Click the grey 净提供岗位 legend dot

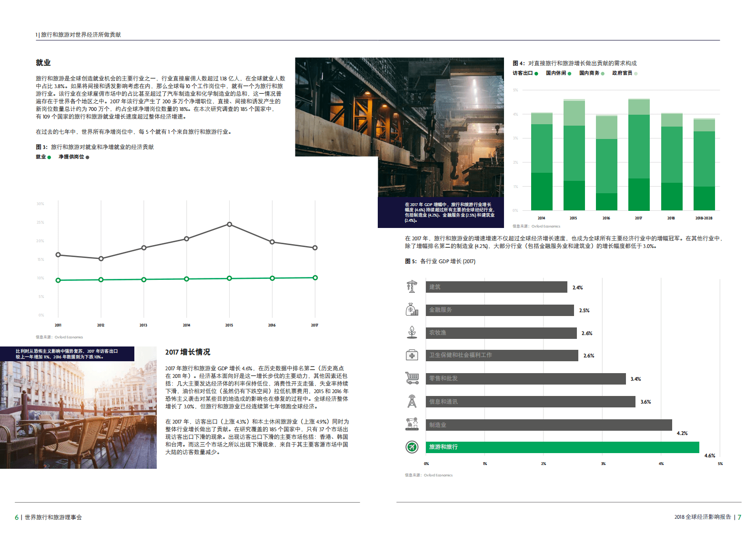pyautogui.click(x=87, y=157)
